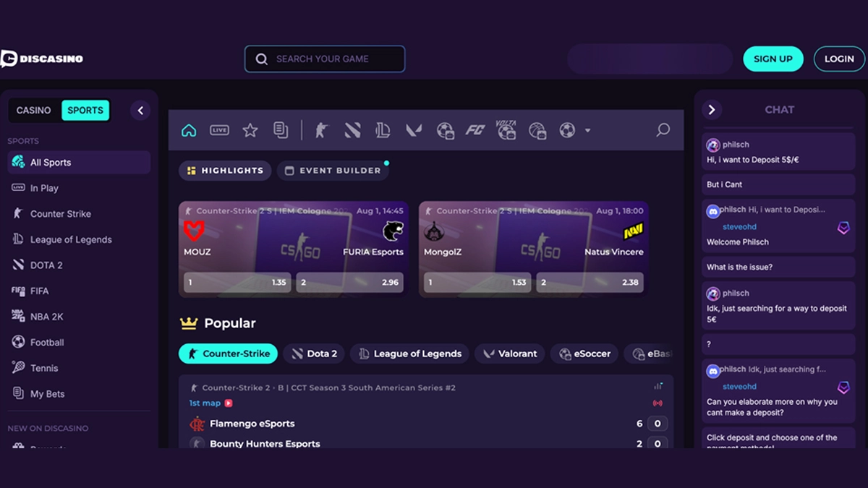The width and height of the screenshot is (868, 488).
Task: Bet on MOUZ at odds 1.35
Action: 237,283
